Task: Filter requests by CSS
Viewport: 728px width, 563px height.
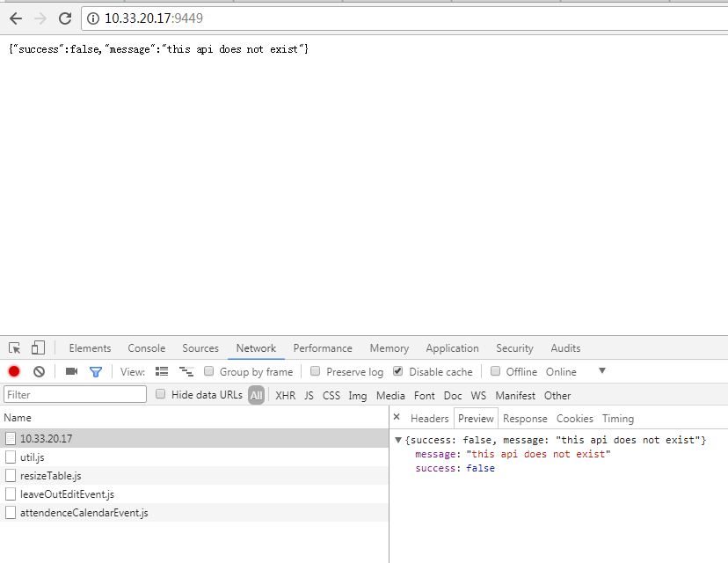Action: 331,396
